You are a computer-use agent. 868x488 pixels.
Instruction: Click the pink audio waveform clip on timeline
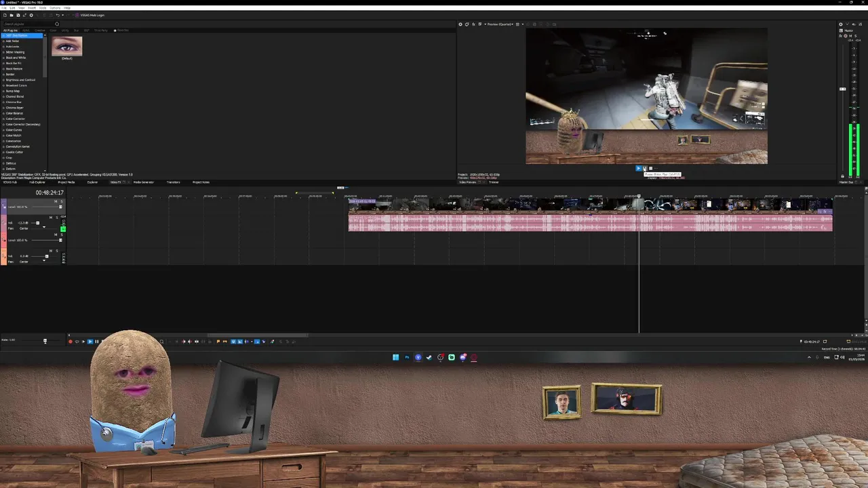click(590, 222)
